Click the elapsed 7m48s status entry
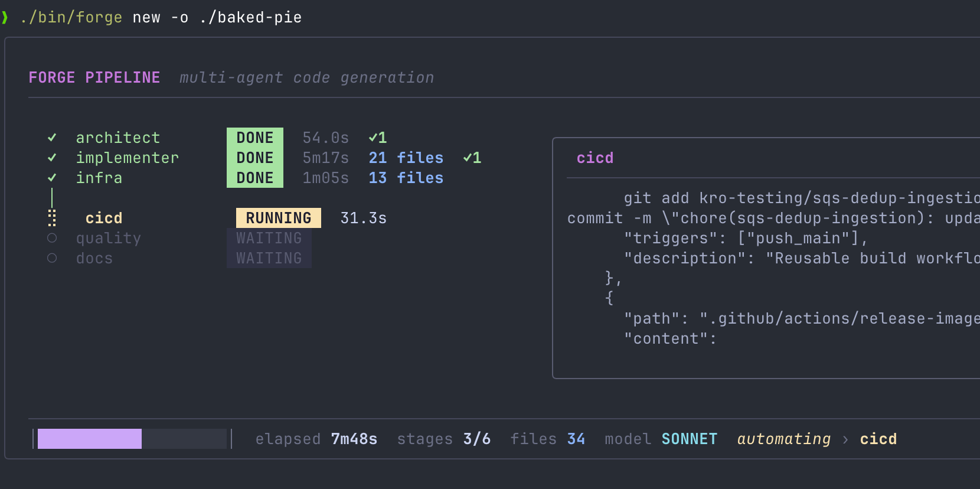This screenshot has width=980, height=489. click(316, 439)
